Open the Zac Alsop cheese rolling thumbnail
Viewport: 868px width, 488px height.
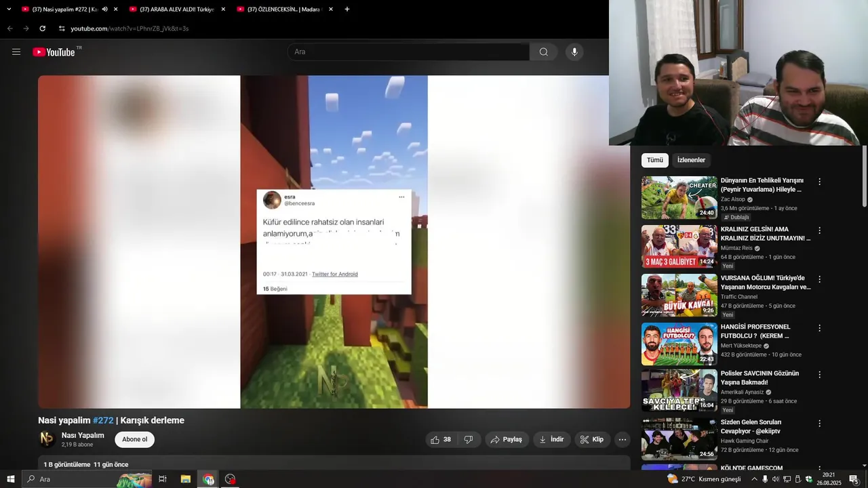pyautogui.click(x=679, y=198)
